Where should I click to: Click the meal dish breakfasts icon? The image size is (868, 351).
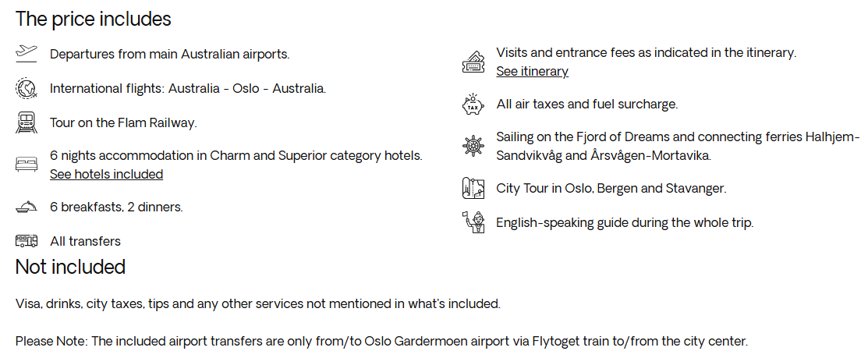point(26,207)
